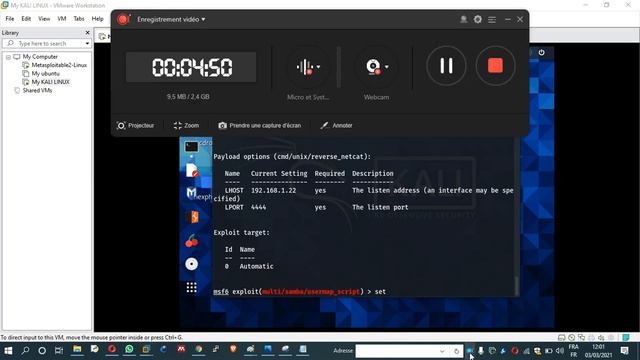This screenshot has width=640, height=360.
Task: Click the VMware status bar message icon
Action: coord(625,338)
